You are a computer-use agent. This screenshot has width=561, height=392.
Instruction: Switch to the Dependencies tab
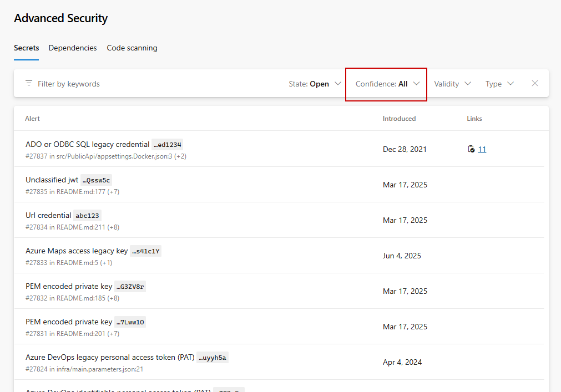[73, 48]
